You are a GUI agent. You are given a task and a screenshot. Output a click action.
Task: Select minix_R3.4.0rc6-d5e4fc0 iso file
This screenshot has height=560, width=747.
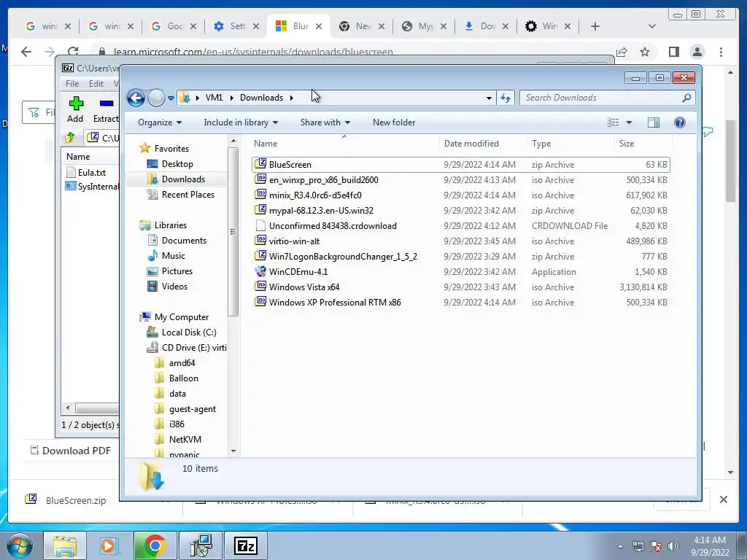(x=461, y=195)
